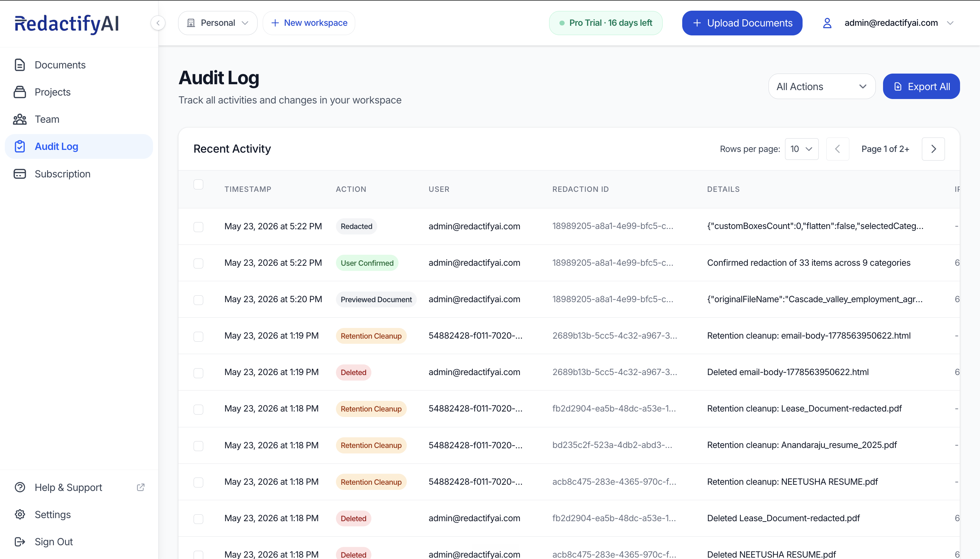This screenshot has width=980, height=559.
Task: Check the Deleted Lease_Document-redacted.pdf row checkbox
Action: click(x=198, y=519)
